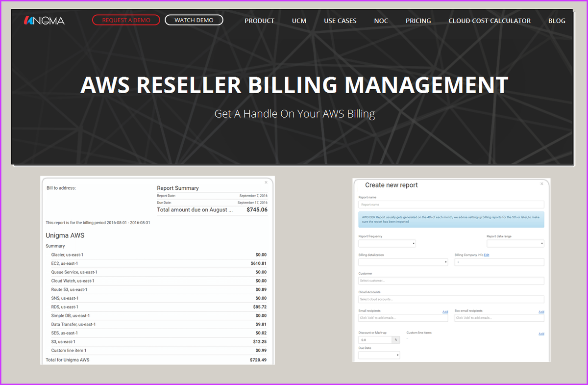Viewport: 588px width, 385px height.
Task: Click Add for Email recipients
Action: (x=445, y=312)
